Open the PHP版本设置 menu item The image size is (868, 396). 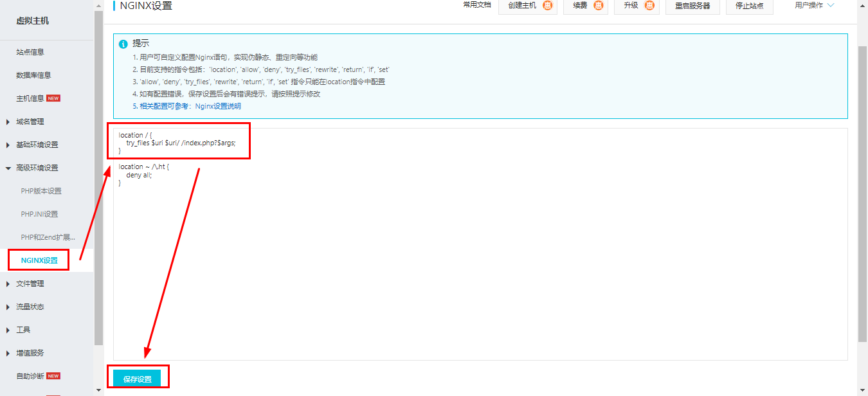pos(41,191)
